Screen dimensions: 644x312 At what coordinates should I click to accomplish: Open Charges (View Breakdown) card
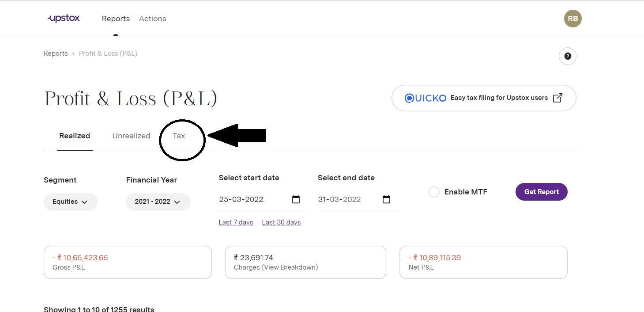(305, 263)
